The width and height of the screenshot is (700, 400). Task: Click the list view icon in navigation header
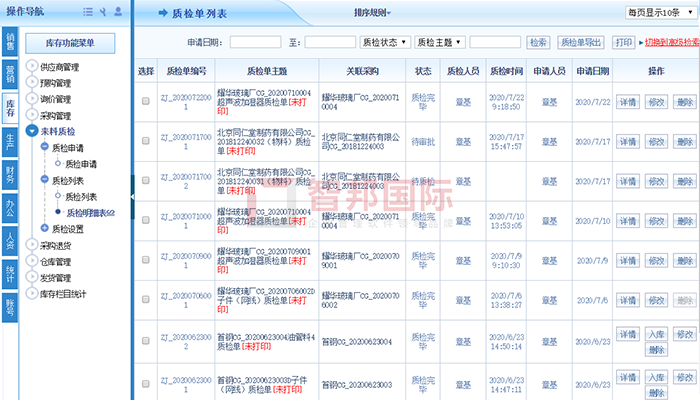coord(88,12)
